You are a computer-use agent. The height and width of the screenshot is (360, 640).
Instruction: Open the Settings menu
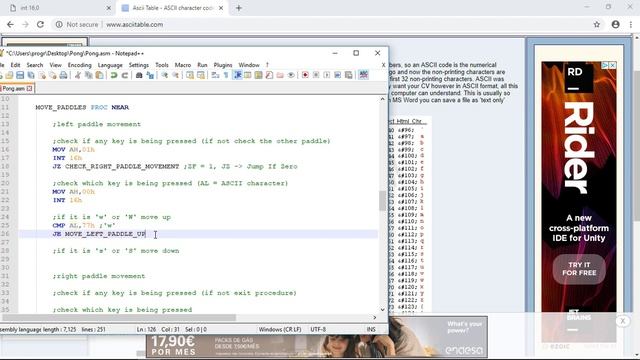pyautogui.click(x=139, y=65)
